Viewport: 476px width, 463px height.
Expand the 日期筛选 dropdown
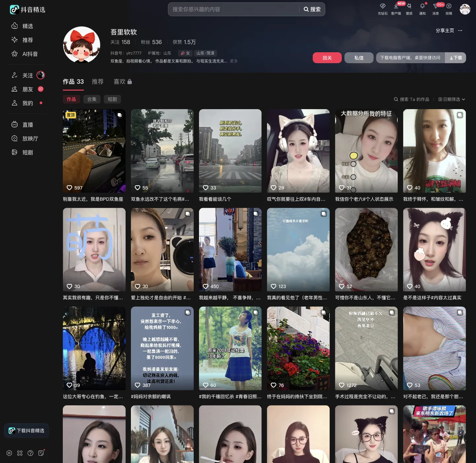[452, 99]
